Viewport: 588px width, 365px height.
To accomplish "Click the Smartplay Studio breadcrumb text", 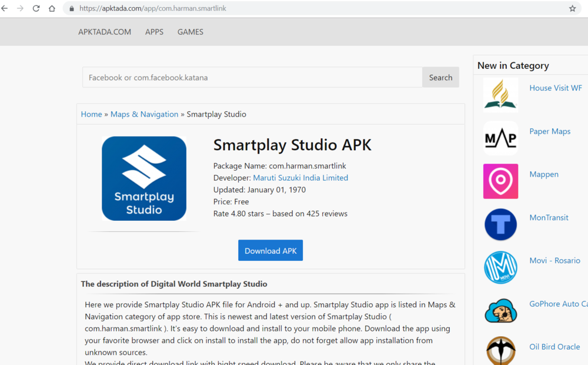I will point(216,114).
